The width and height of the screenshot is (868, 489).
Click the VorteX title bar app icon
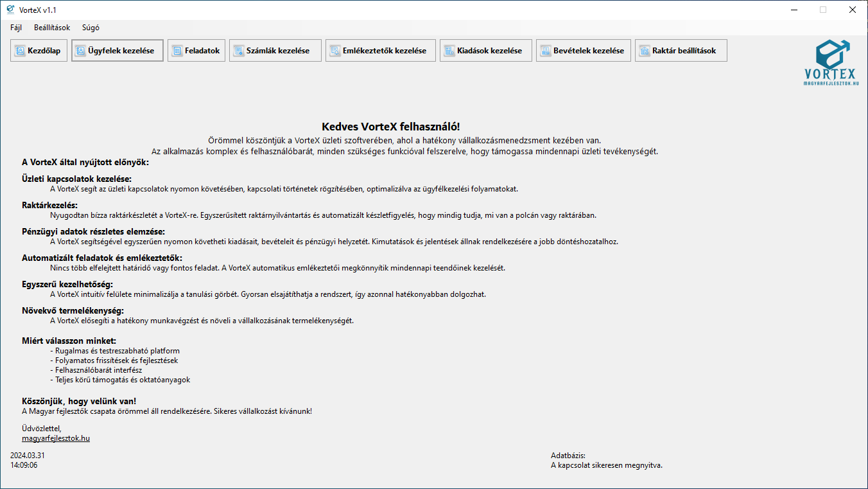10,10
